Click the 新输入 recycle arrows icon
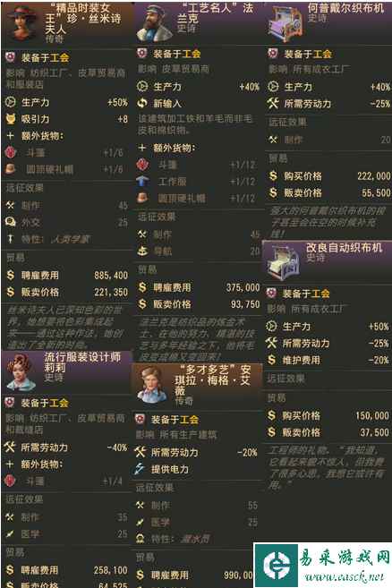 [142, 103]
